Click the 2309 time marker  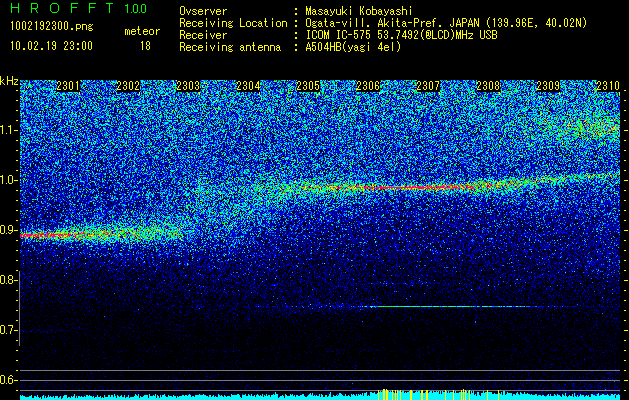548,86
